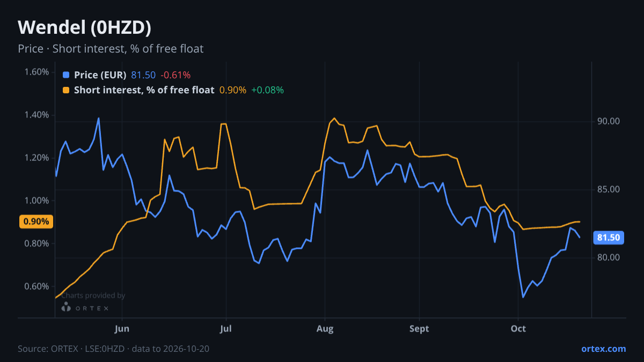Image resolution: width=644 pixels, height=362 pixels.
Task: Click the Aug date axis label
Action: pos(325,329)
